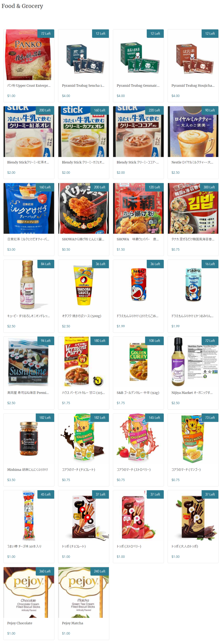This screenshot has height=644, width=224.
Task: Select the Pyramid Teabag Genmaicha thumbnail
Action: point(138,55)
